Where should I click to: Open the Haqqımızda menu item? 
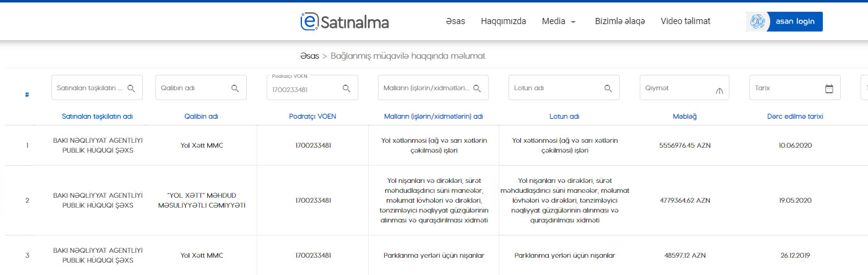tap(503, 21)
